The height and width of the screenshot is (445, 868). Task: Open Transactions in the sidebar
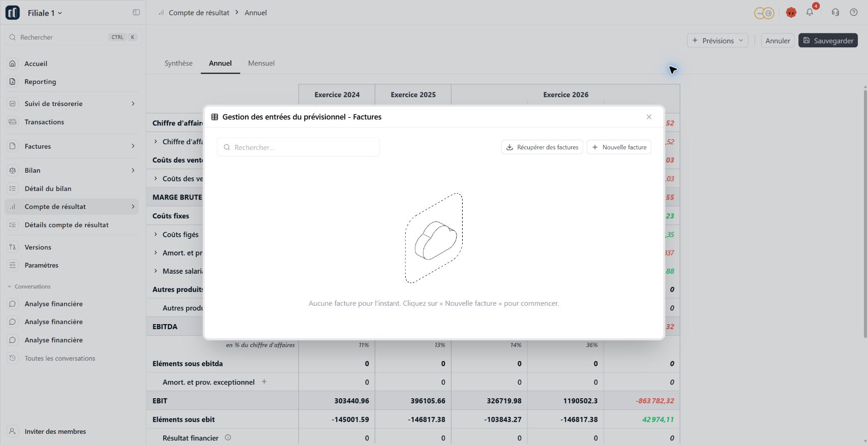coord(72,122)
